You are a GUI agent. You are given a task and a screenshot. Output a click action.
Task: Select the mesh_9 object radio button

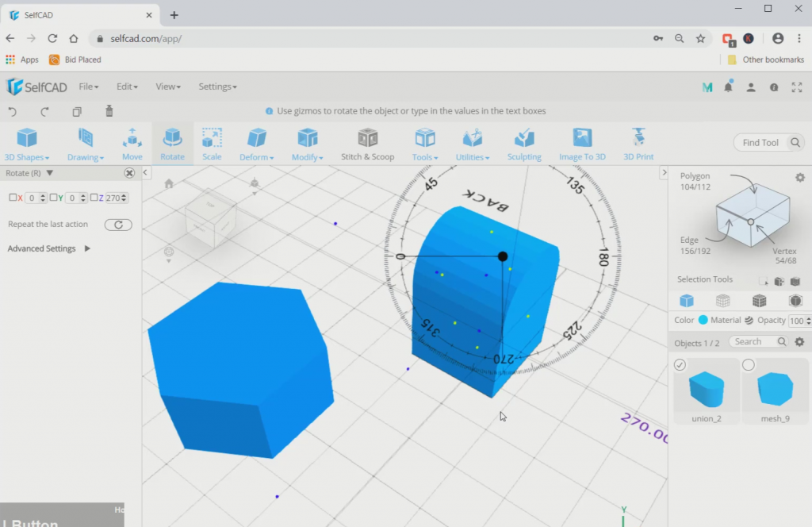click(x=747, y=364)
